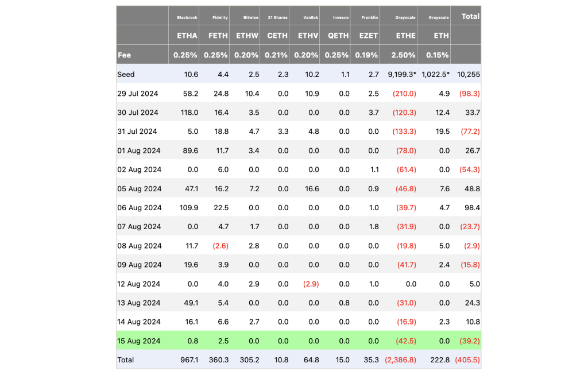Click the 10.8 total on 14 Aug
This screenshot has width=588, height=375.
click(x=473, y=322)
